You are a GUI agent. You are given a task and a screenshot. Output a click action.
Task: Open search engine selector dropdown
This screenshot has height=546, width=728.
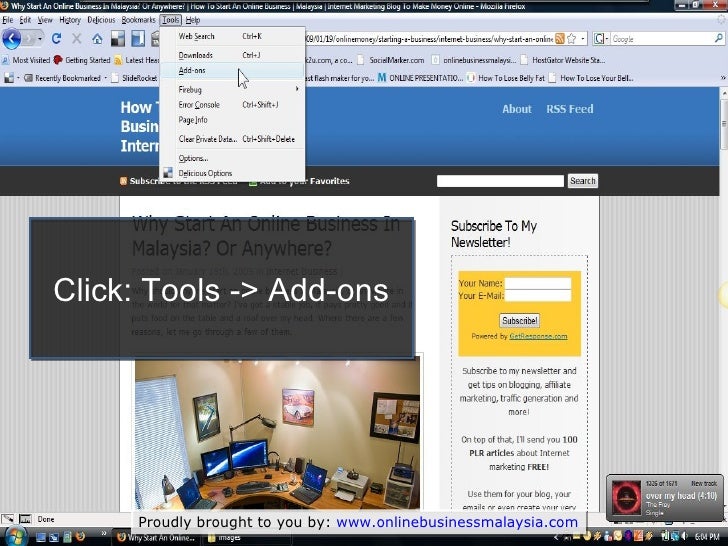pos(601,39)
